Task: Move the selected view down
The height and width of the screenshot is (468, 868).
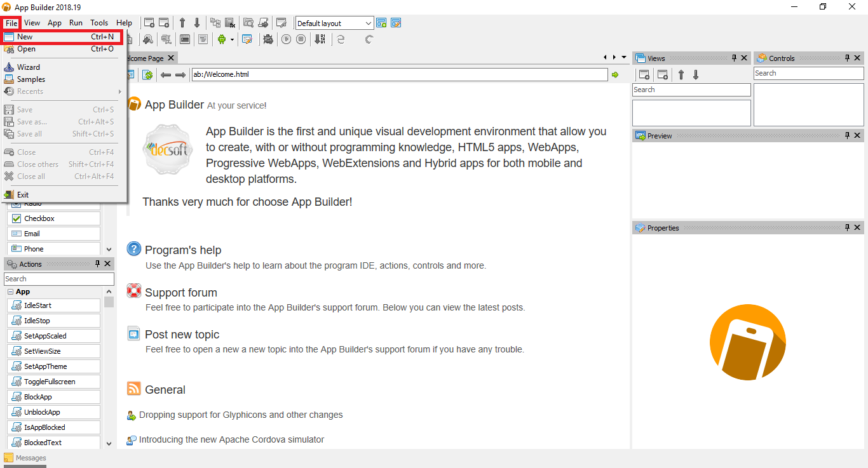Action: [695, 74]
